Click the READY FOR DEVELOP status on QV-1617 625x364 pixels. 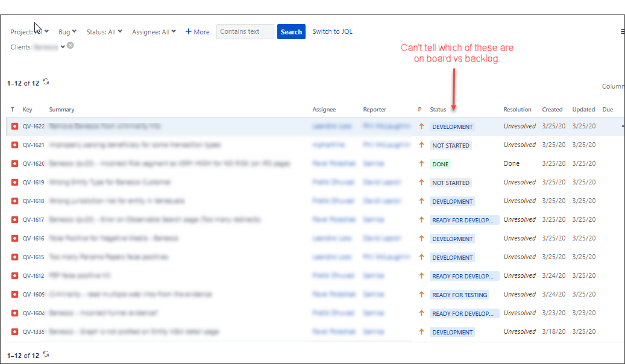(x=464, y=220)
